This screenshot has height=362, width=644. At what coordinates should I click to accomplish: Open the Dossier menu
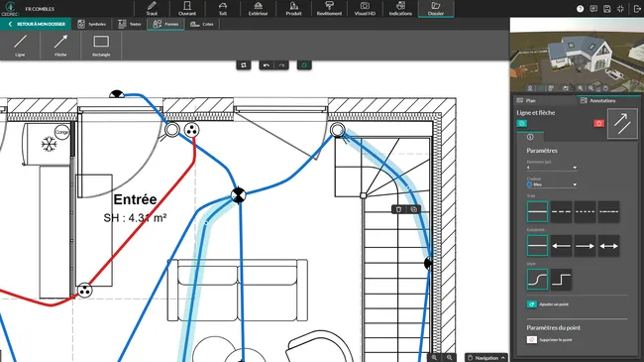point(436,9)
